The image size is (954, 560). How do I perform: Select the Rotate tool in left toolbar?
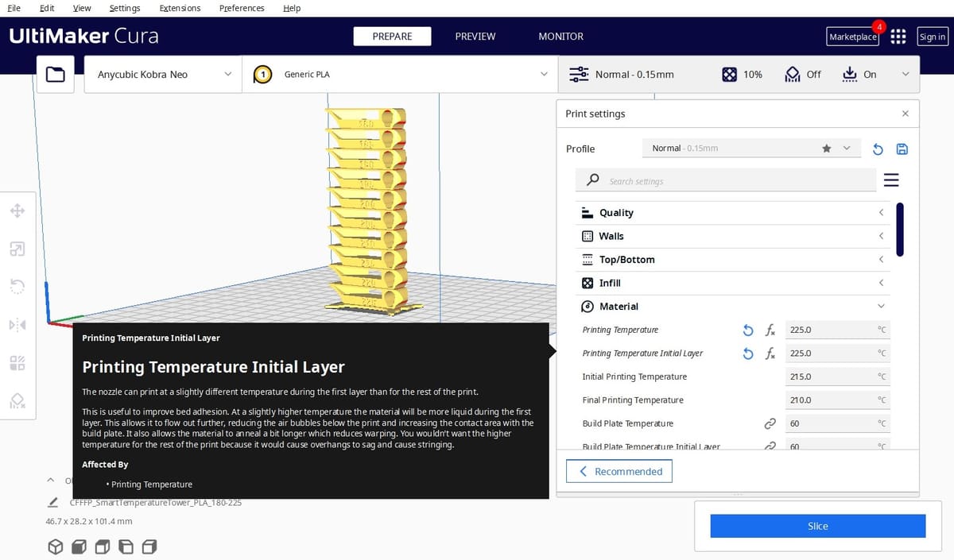pyautogui.click(x=17, y=286)
